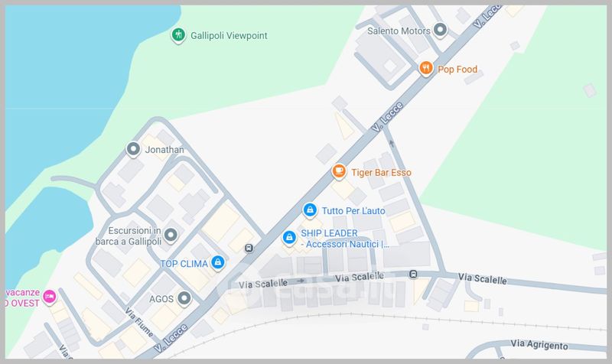Image resolution: width=612 pixels, height=364 pixels.
Task: Select the AGOS gray location pin
Action: point(184,298)
